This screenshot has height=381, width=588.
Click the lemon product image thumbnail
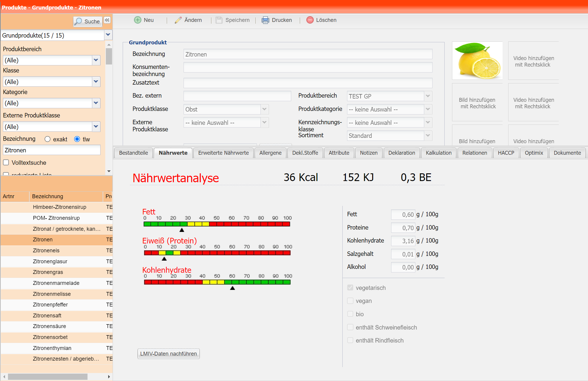pos(477,61)
